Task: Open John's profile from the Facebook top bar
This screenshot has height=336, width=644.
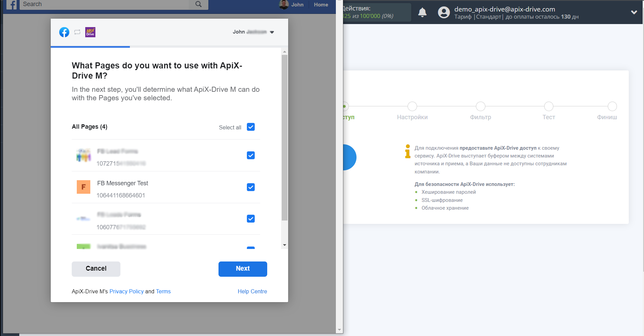Action: pos(291,5)
